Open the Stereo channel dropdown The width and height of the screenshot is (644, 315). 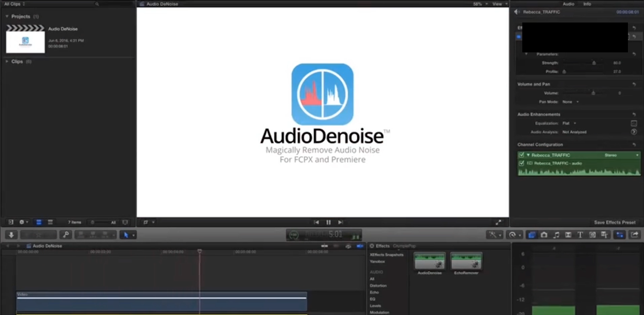pyautogui.click(x=622, y=155)
